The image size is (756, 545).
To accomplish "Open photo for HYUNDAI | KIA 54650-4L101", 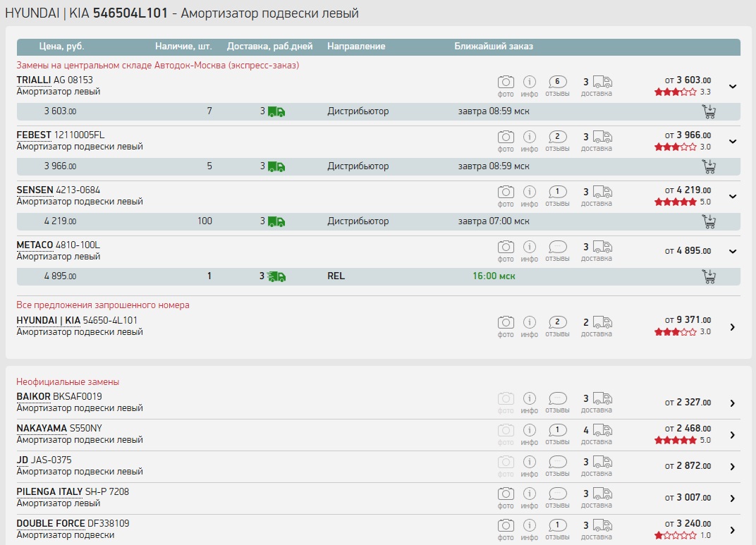I will point(505,326).
